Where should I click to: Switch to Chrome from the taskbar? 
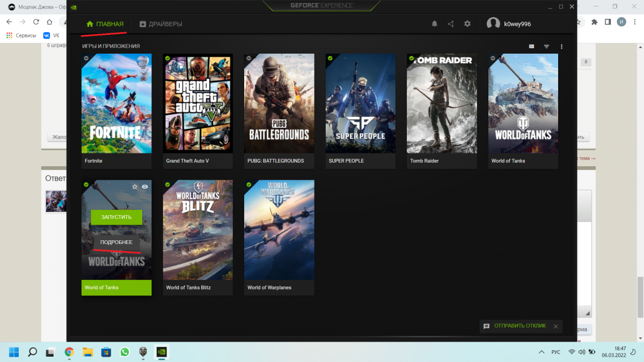pos(69,352)
